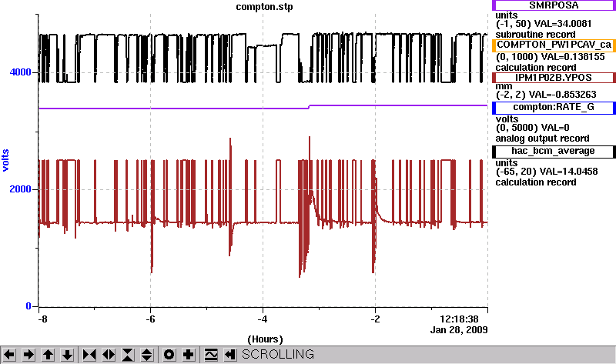616x364 pixels.
Task: Click the vertical zoom-in hourglass icon
Action: pyautogui.click(x=128, y=355)
